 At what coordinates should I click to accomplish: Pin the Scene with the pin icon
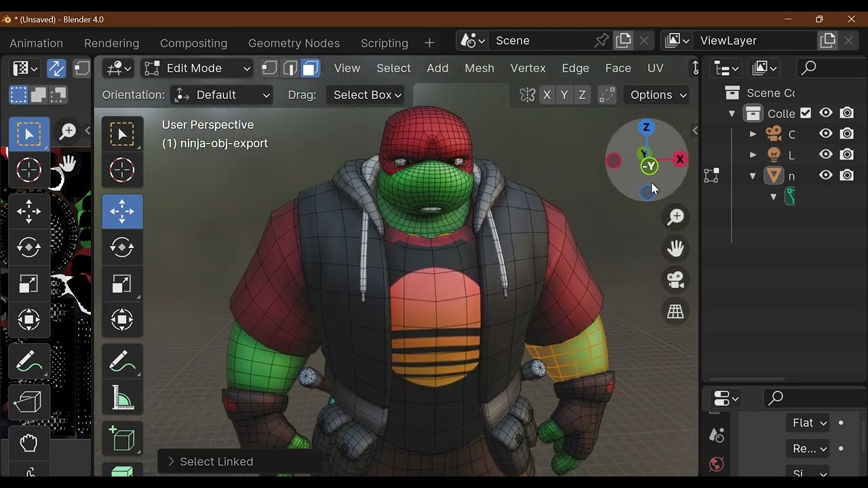coord(601,41)
